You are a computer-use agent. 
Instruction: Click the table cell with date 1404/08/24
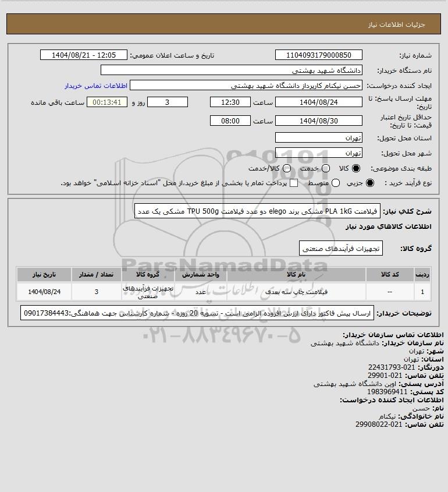(44, 292)
